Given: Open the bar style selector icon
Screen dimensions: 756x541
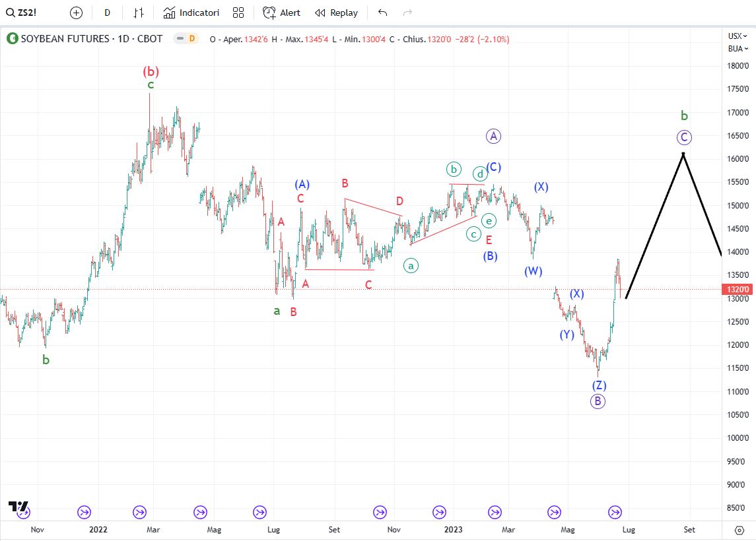Looking at the screenshot, I should coord(139,13).
